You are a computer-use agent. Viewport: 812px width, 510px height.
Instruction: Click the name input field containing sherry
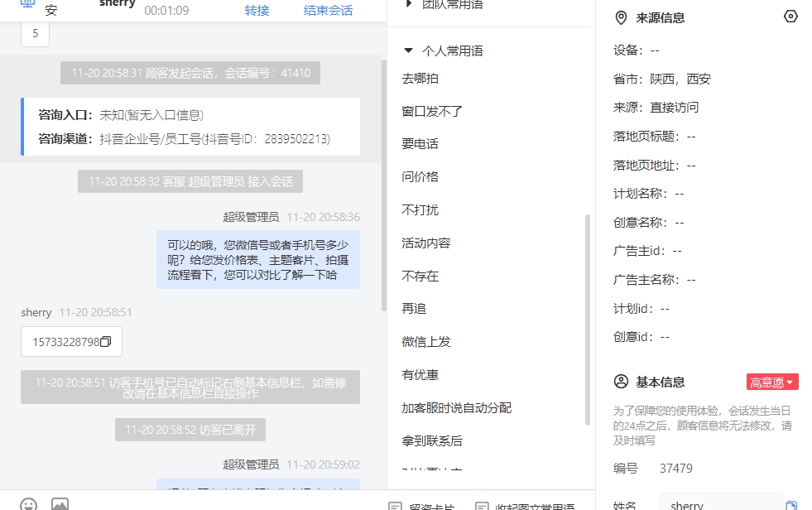click(x=721, y=503)
